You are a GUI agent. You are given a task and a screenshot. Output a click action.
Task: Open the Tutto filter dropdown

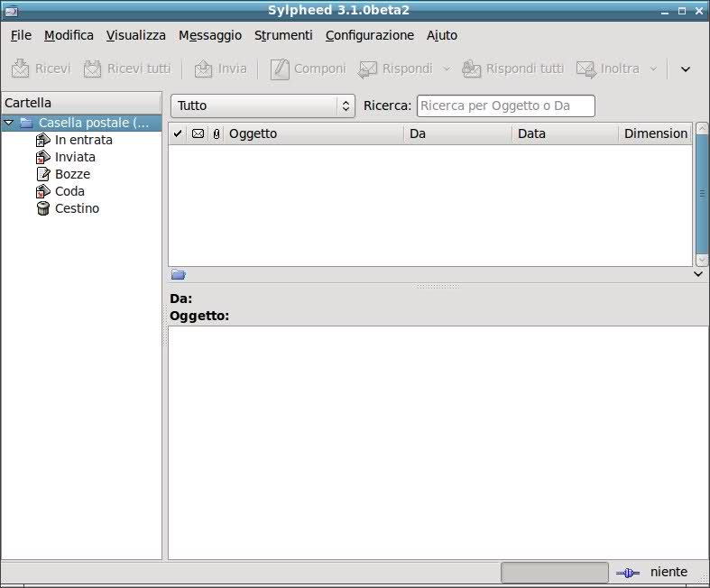coord(263,106)
